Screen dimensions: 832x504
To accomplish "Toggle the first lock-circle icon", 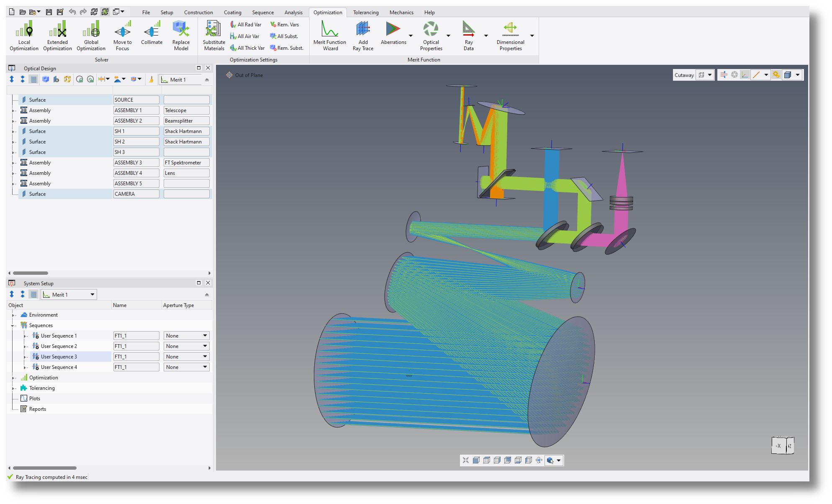I will click(80, 79).
